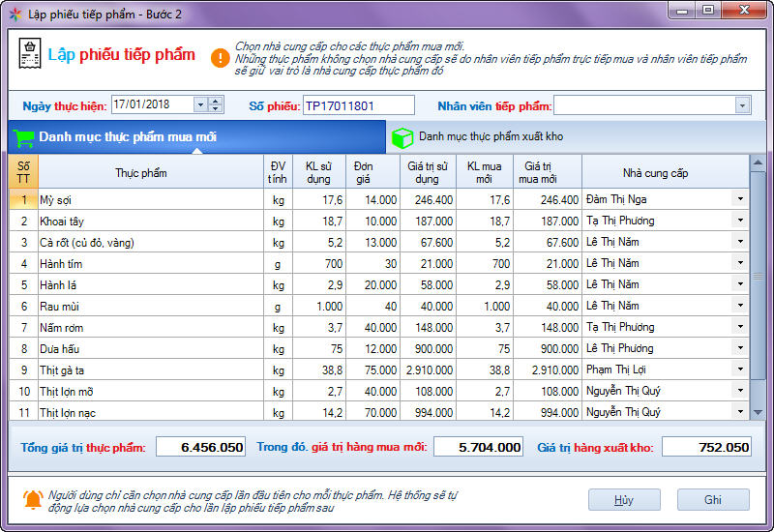Click the app logo in the title bar
The height and width of the screenshot is (532, 774).
(x=15, y=15)
